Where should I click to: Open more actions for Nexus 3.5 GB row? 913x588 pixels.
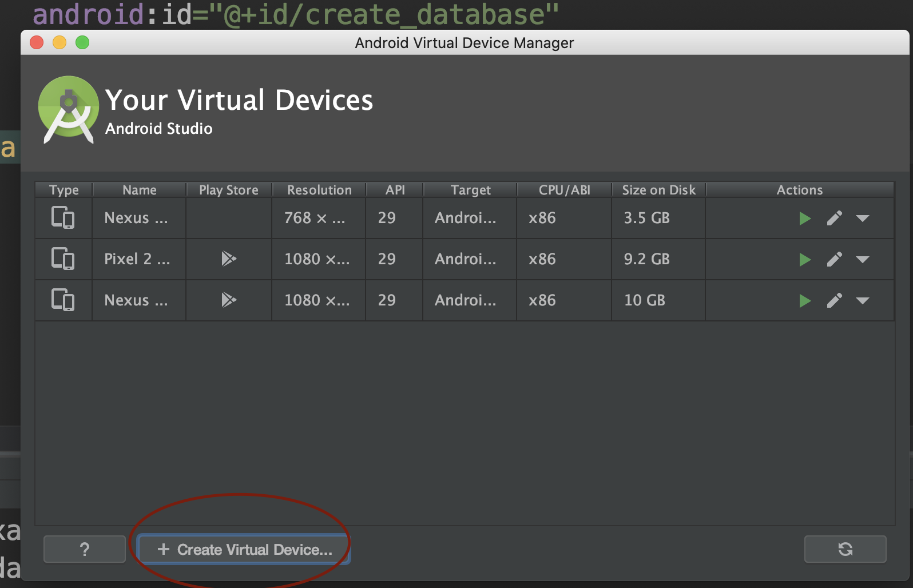point(863,218)
